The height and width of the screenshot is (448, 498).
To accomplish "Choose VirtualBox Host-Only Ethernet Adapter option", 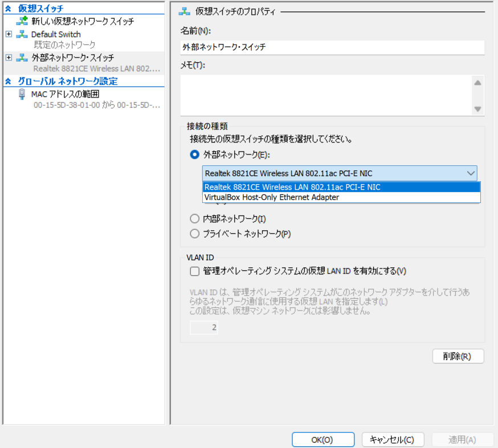I will pyautogui.click(x=341, y=197).
